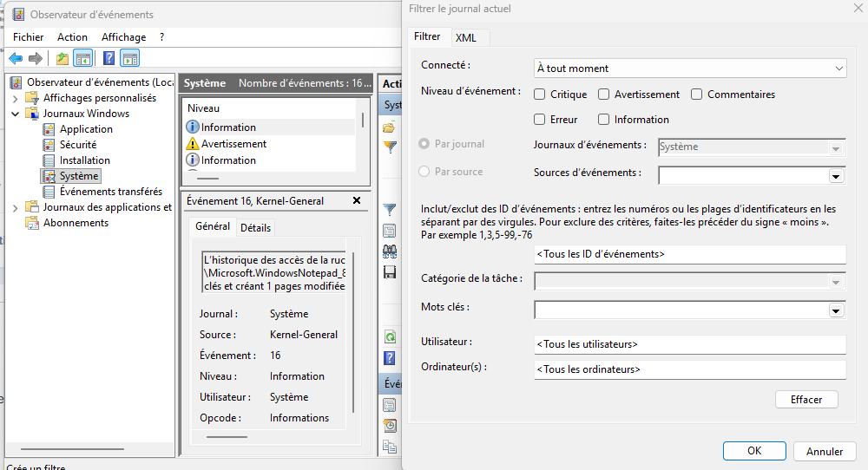Screen dimensions: 868x470
Task: Tick the Erreur checkbox
Action: click(x=540, y=120)
